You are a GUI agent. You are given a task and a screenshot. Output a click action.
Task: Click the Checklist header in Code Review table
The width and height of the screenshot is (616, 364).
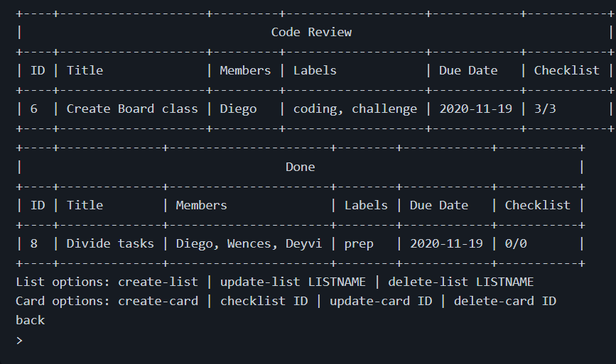pyautogui.click(x=566, y=71)
